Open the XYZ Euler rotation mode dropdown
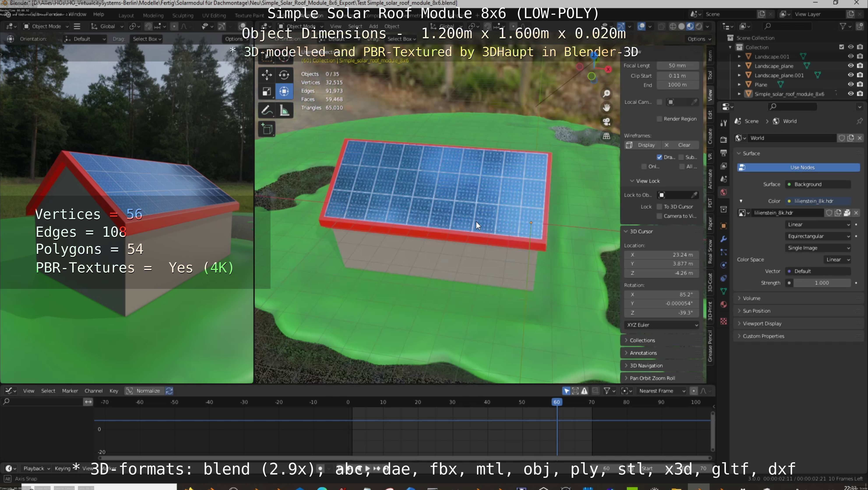This screenshot has width=868, height=490. pos(661,325)
